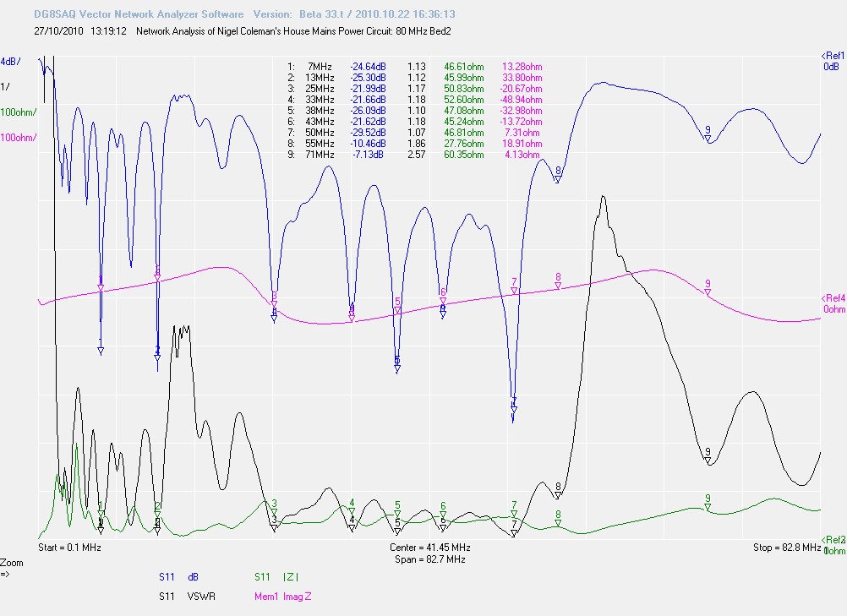Select magenta Imag Z marker 2
Screen dimensions: 847x616
pyautogui.click(x=157, y=278)
